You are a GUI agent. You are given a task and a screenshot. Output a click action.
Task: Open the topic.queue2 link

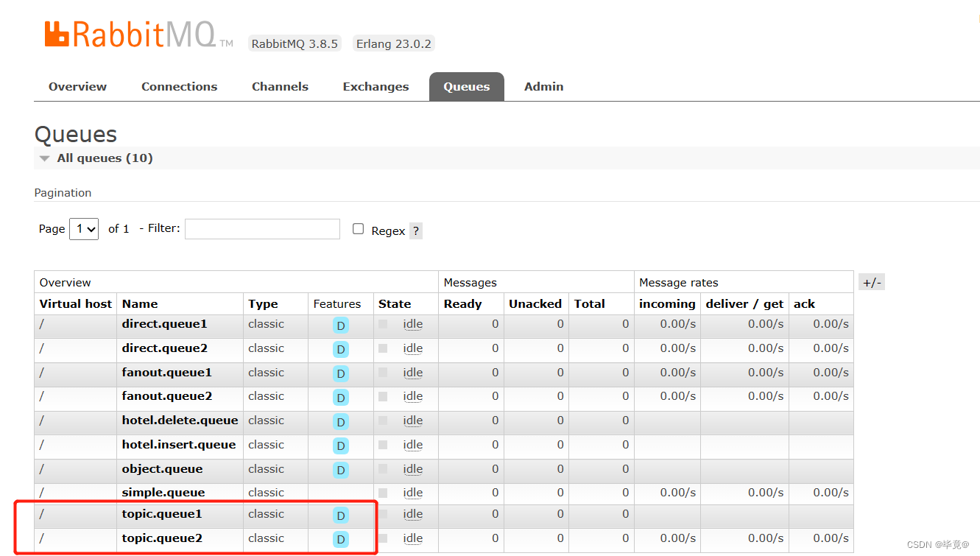pos(162,538)
